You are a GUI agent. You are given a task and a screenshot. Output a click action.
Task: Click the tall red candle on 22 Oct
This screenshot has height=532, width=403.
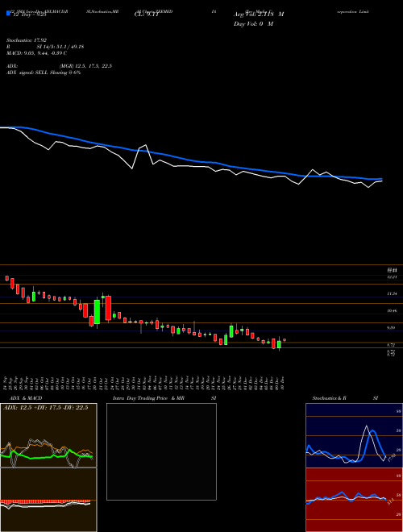108,308
